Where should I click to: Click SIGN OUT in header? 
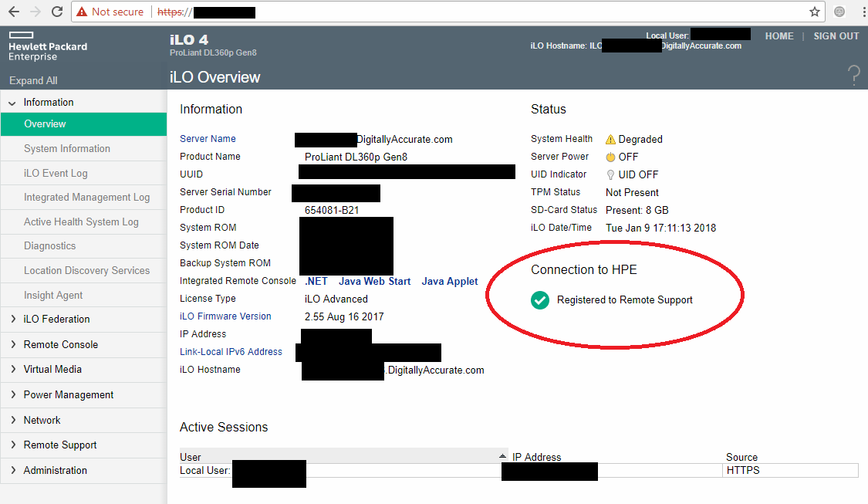pos(836,36)
